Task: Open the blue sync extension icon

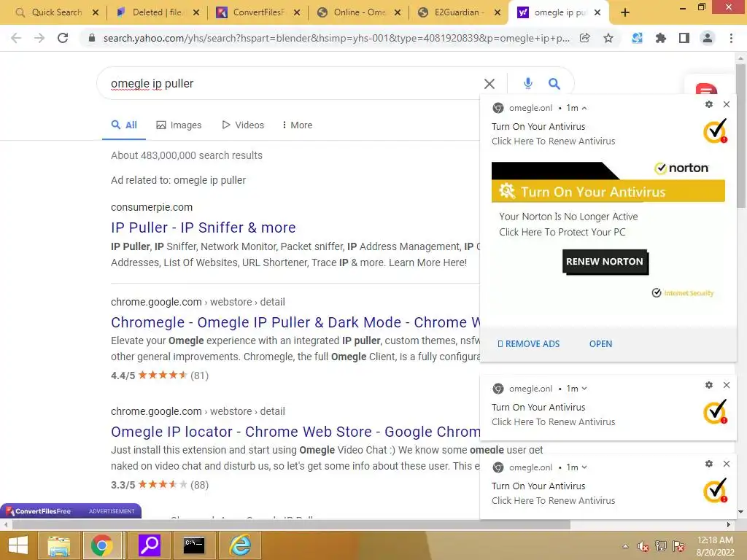Action: click(637, 38)
